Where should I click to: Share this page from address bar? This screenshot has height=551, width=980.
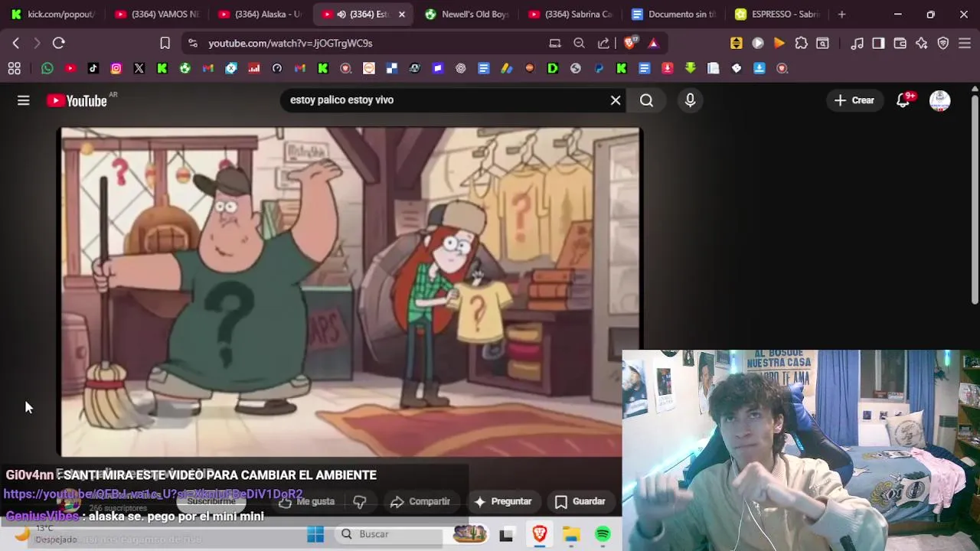coord(603,44)
